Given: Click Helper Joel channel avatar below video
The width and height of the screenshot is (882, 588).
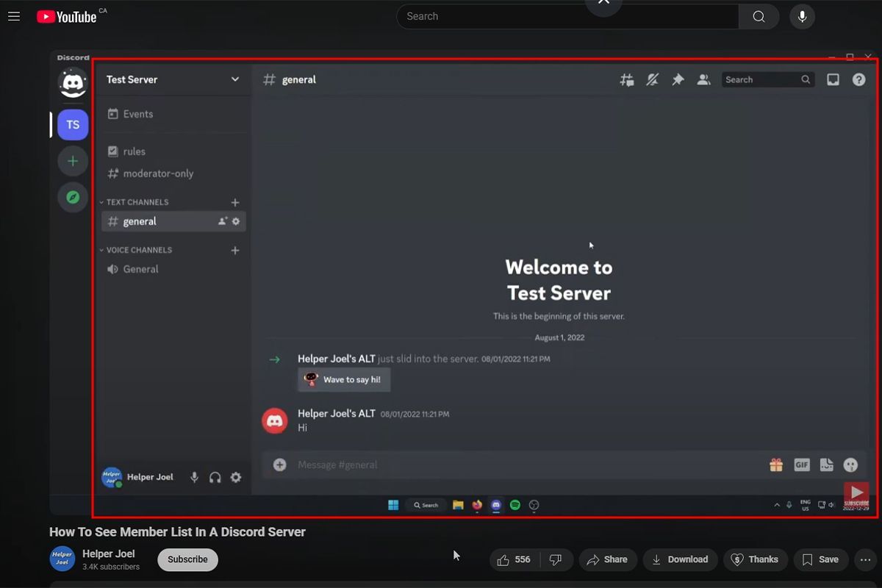Looking at the screenshot, I should (62, 559).
